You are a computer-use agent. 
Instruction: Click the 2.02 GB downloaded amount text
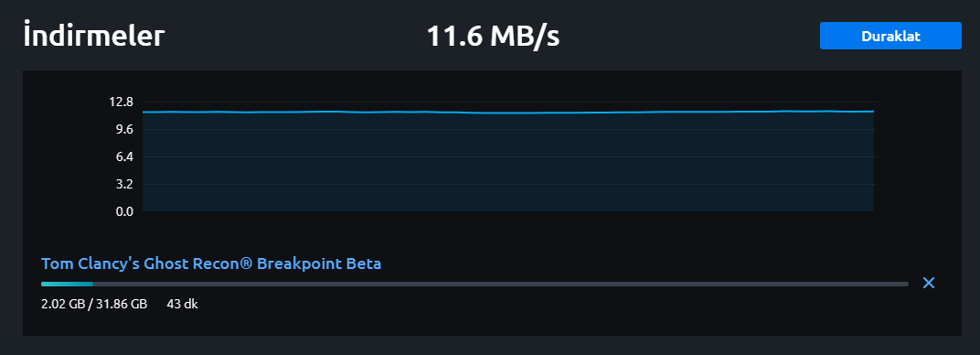[x=62, y=305]
